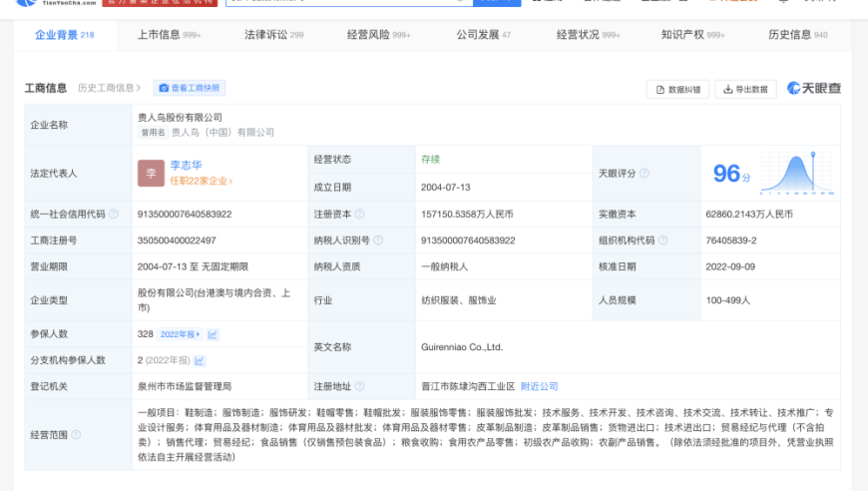Switch to the 知识产权 tab
The width and height of the screenshot is (868, 491).
[x=692, y=35]
